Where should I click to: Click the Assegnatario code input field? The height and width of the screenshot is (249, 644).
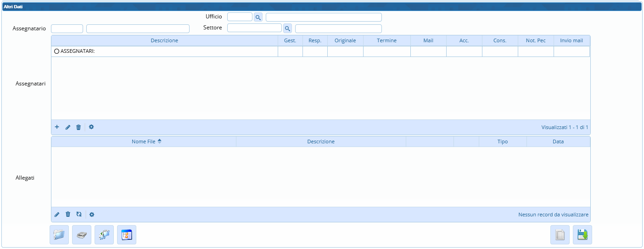pyautogui.click(x=67, y=28)
